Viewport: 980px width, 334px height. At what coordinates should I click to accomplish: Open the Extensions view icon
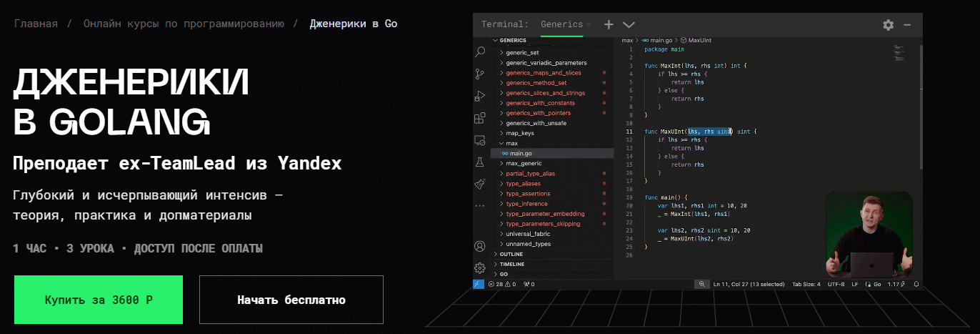click(480, 118)
